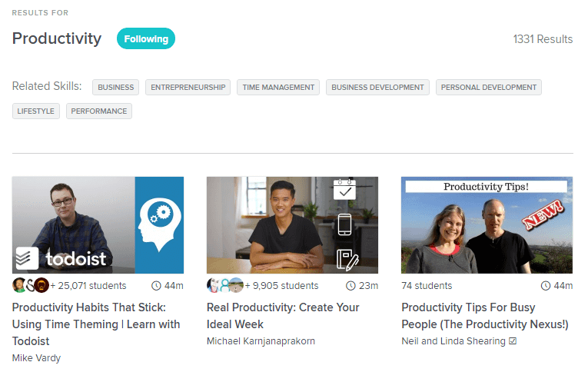View teacher Michael Karnjanaprakorn's profile

261,341
